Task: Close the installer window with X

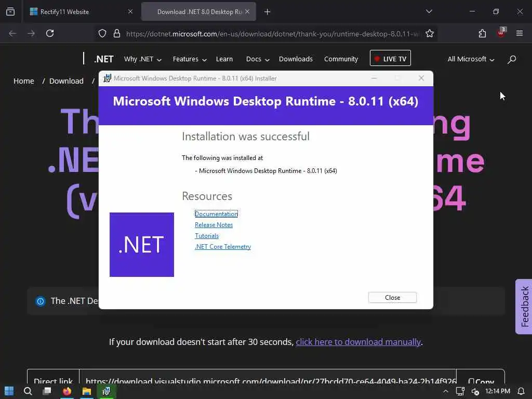Action: pyautogui.click(x=421, y=78)
